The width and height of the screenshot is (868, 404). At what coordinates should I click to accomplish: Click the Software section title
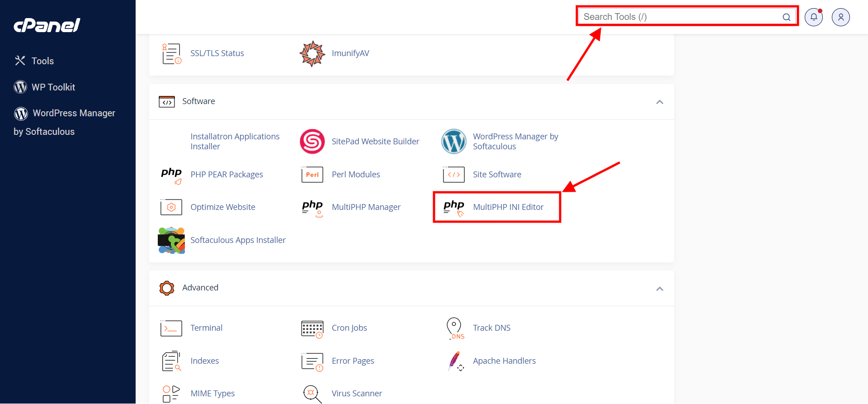pos(198,101)
